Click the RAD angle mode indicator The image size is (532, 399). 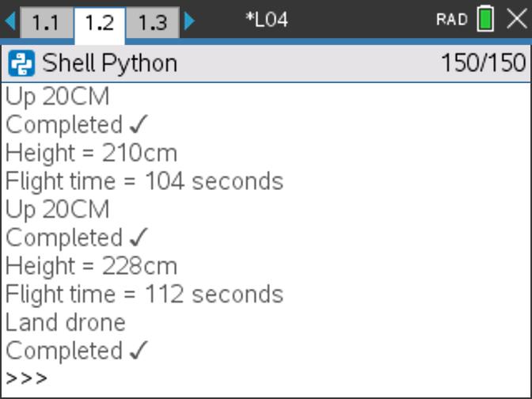click(x=452, y=19)
